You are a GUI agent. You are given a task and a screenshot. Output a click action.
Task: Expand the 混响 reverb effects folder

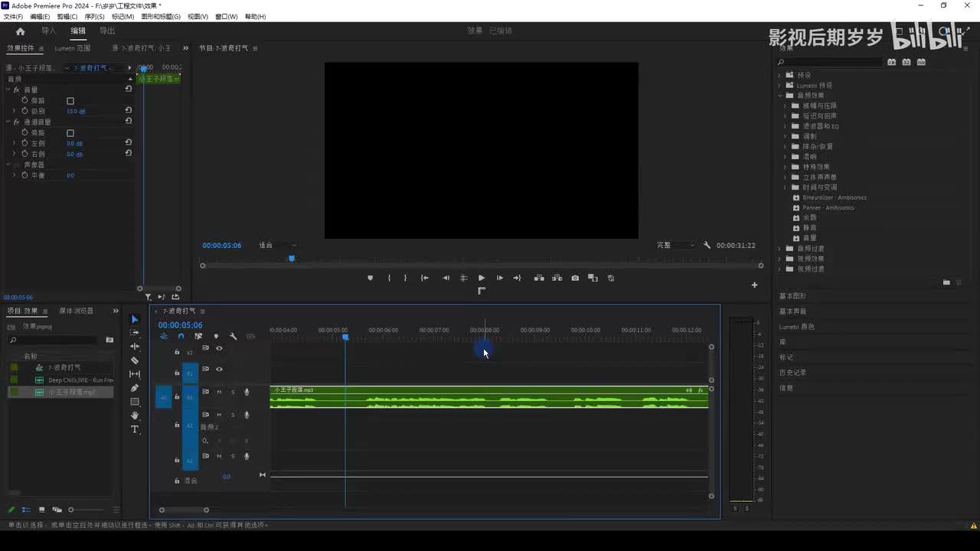tap(785, 157)
